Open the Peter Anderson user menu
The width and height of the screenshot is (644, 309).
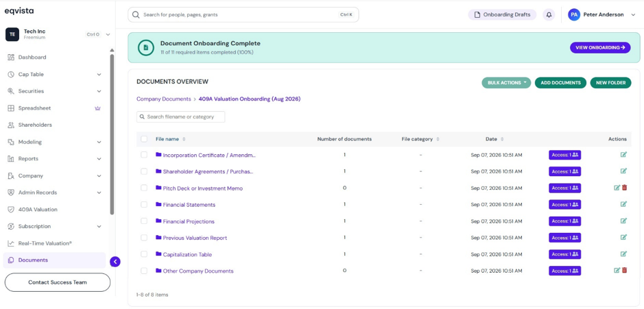[601, 15]
